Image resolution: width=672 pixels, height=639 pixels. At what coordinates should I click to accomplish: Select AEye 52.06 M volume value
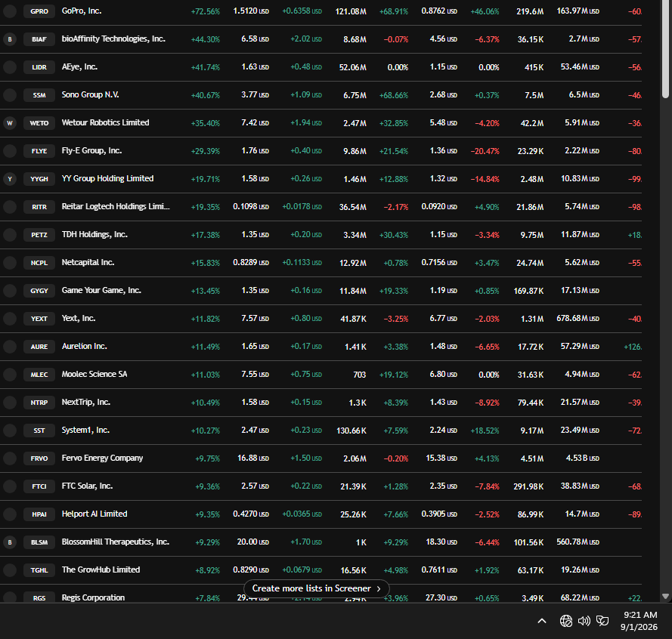point(353,67)
